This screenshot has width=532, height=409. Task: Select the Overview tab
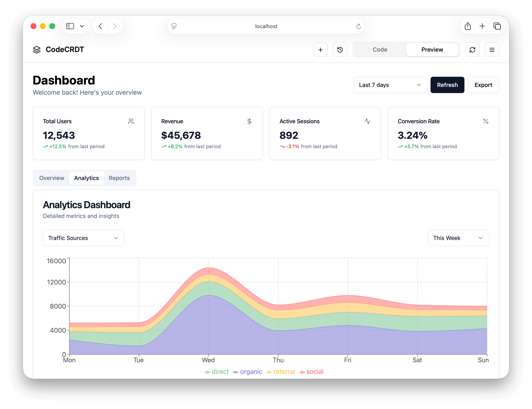[52, 178]
